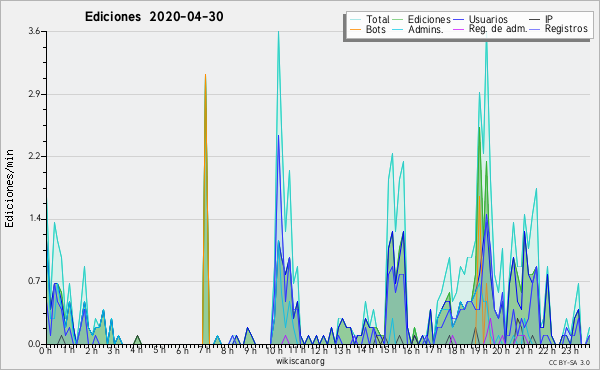Select the 'Admins.' legend label
Viewport: 600px width, 370px height.
point(426,29)
